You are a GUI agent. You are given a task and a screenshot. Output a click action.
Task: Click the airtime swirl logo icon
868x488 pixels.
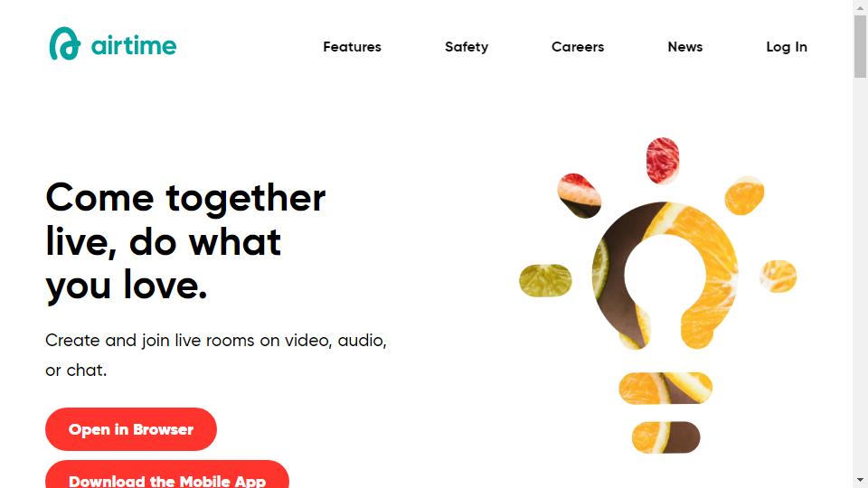coord(65,43)
